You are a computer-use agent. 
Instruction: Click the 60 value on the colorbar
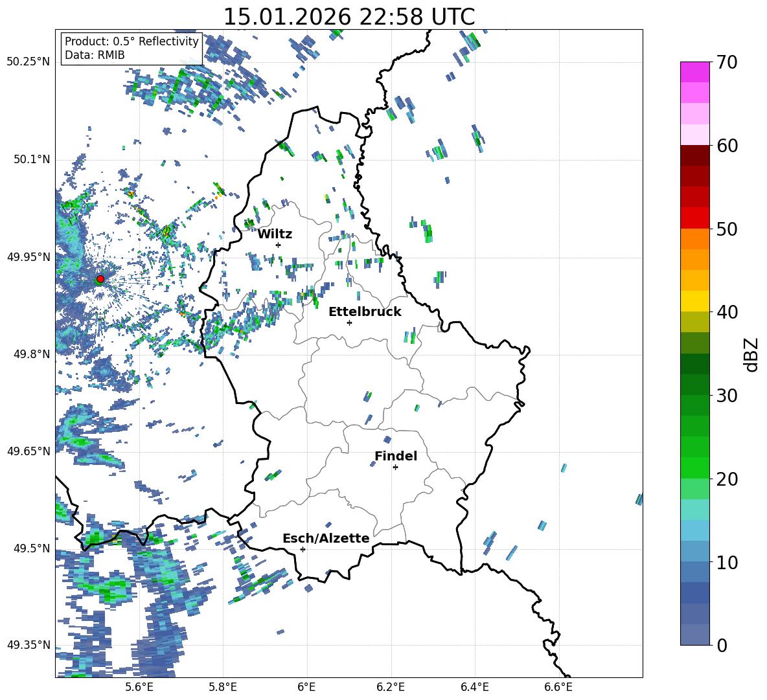pos(727,146)
